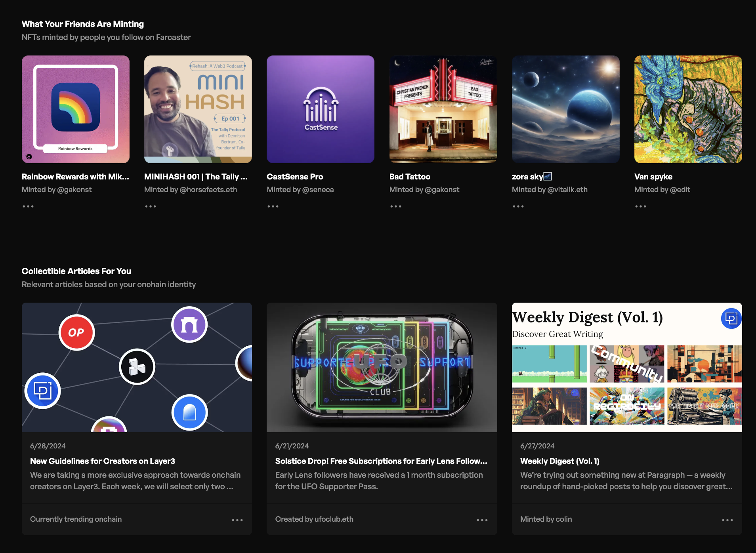Click the @gakonst minter link under Rainbow Rewards
Viewport: 756px width, 553px height.
pyautogui.click(x=57, y=189)
